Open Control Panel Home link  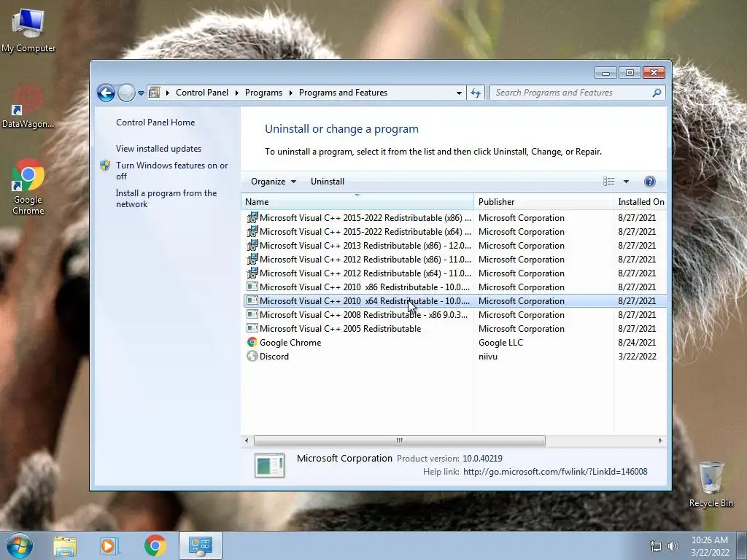(x=155, y=122)
